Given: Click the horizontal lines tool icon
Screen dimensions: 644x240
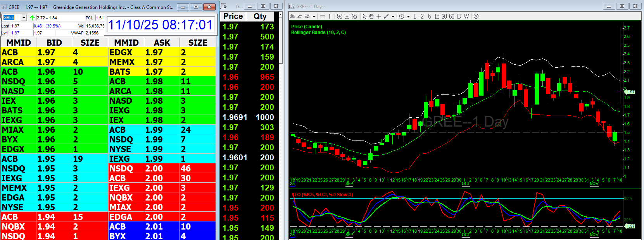Looking at the screenshot, I should [322, 16].
